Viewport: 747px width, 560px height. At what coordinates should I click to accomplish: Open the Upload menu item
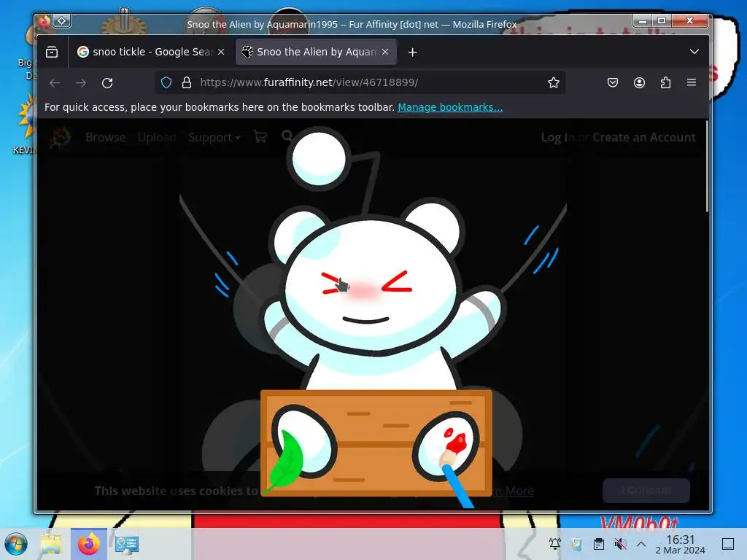click(x=157, y=138)
